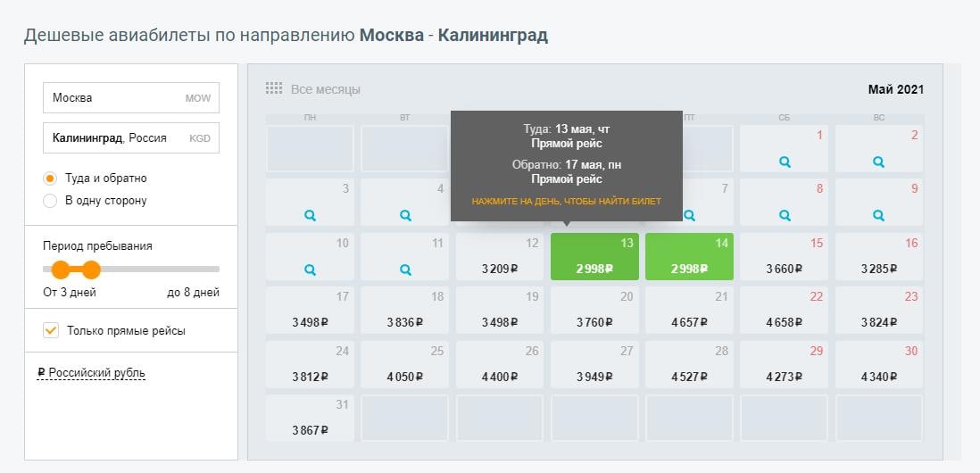Select May 12 priced 3 209 ₽
The height and width of the screenshot is (473, 980).
500,257
